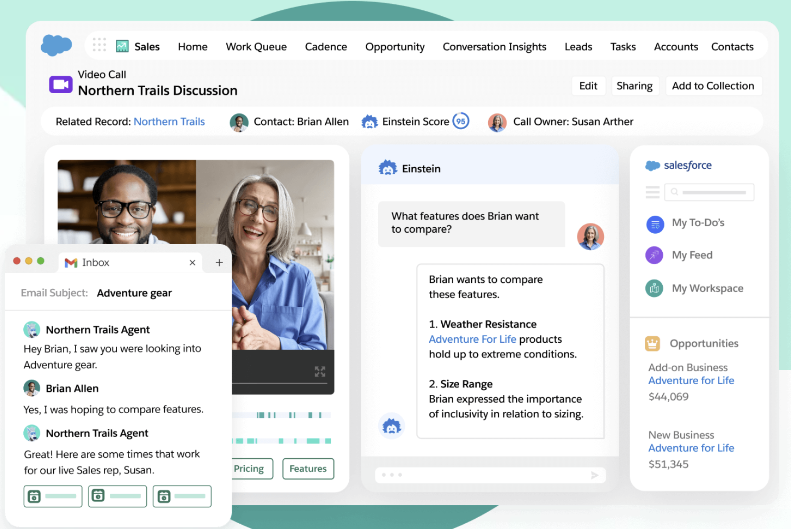Click the Gmail logo in Inbox tab
The width and height of the screenshot is (791, 529).
(71, 263)
